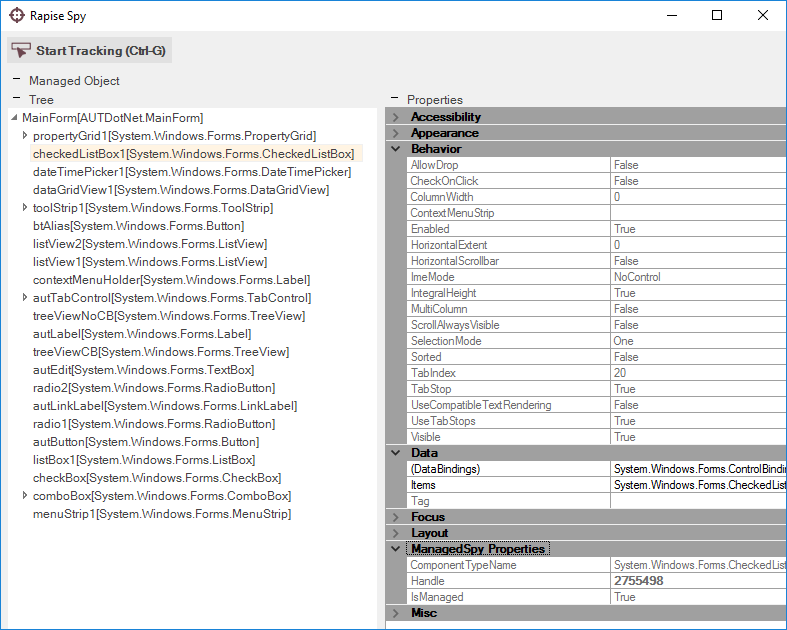
Task: Click the ColumnWidth property name
Action: click(442, 197)
